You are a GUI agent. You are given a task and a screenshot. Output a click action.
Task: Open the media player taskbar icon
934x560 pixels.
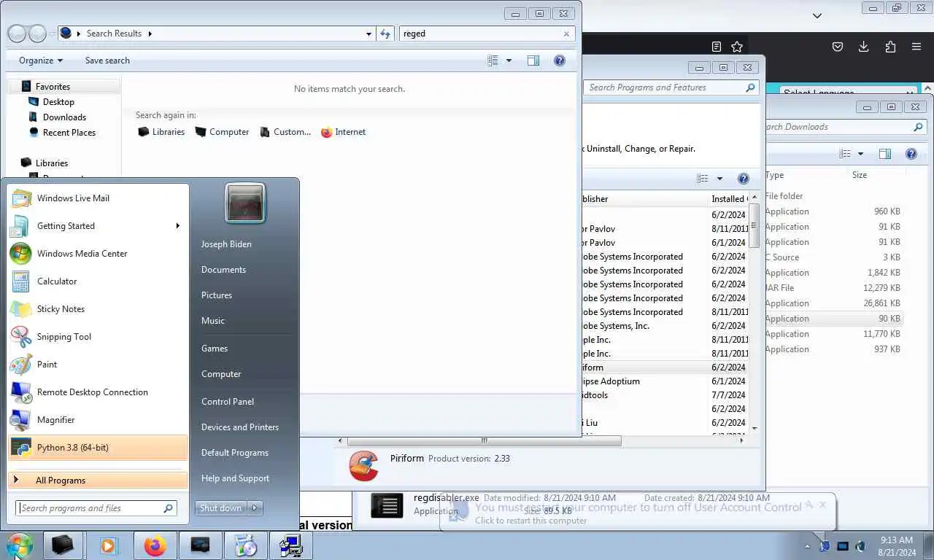click(x=109, y=545)
